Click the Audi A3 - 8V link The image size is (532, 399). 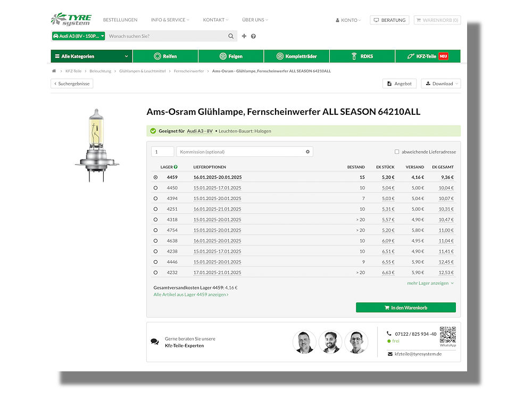click(200, 131)
